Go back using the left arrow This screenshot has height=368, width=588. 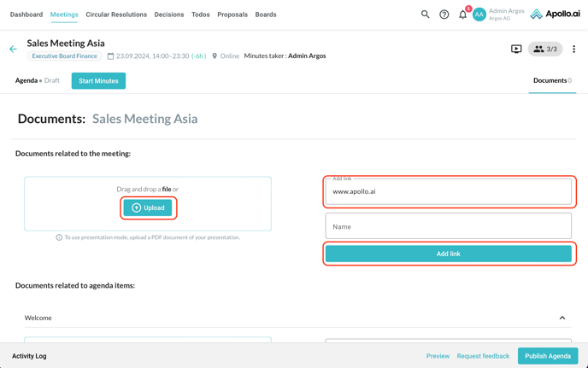13,50
